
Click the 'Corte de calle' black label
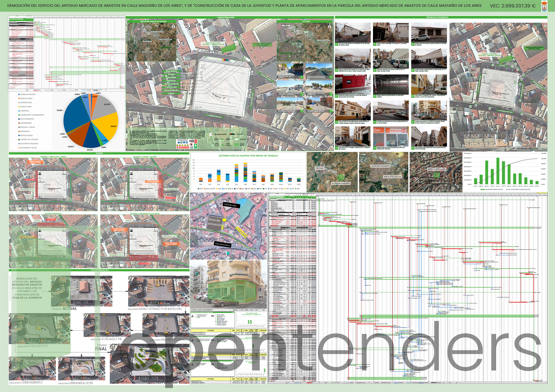(231, 205)
